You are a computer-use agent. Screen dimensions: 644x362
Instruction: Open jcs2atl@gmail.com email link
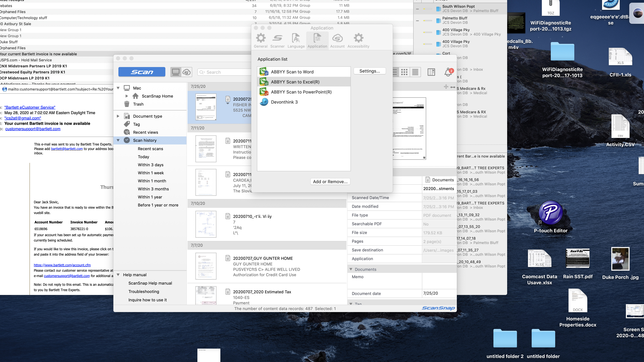point(23,118)
